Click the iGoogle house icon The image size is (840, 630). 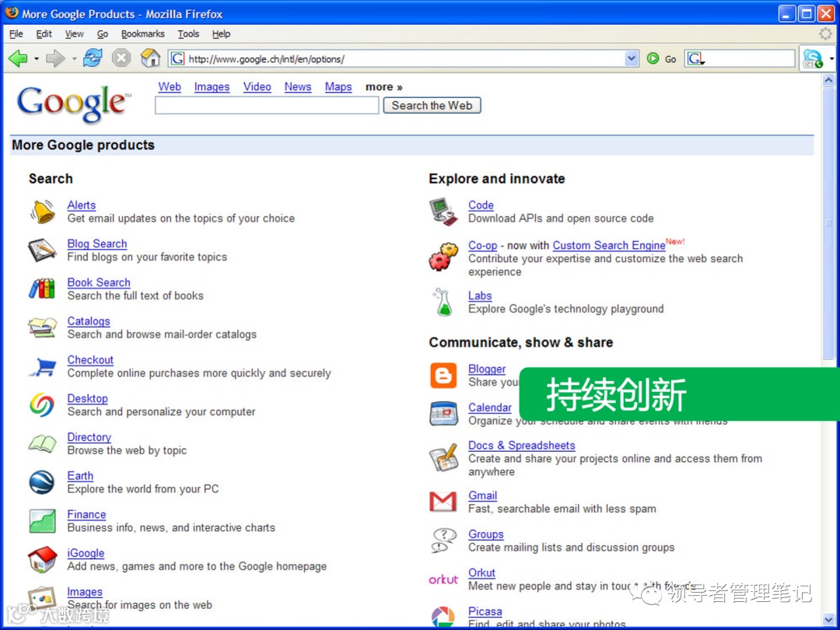42,559
